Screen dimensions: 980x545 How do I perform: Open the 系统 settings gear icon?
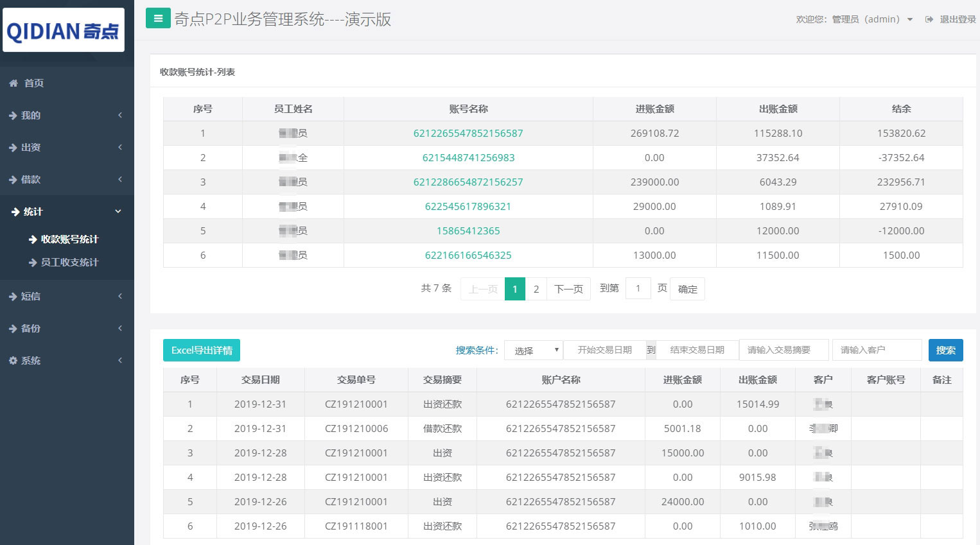12,360
